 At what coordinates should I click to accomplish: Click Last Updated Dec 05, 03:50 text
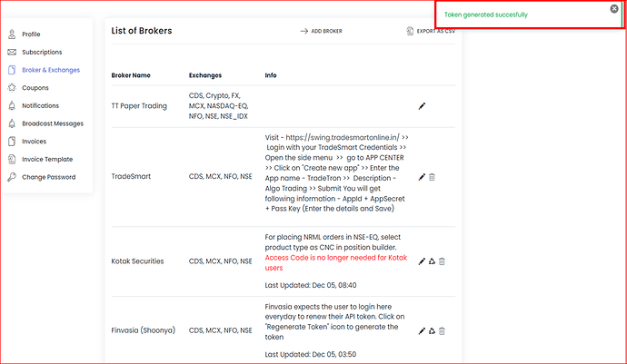point(310,354)
